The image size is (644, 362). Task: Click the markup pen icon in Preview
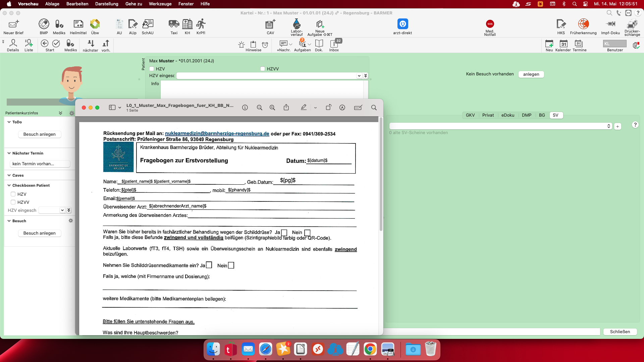[x=304, y=108]
